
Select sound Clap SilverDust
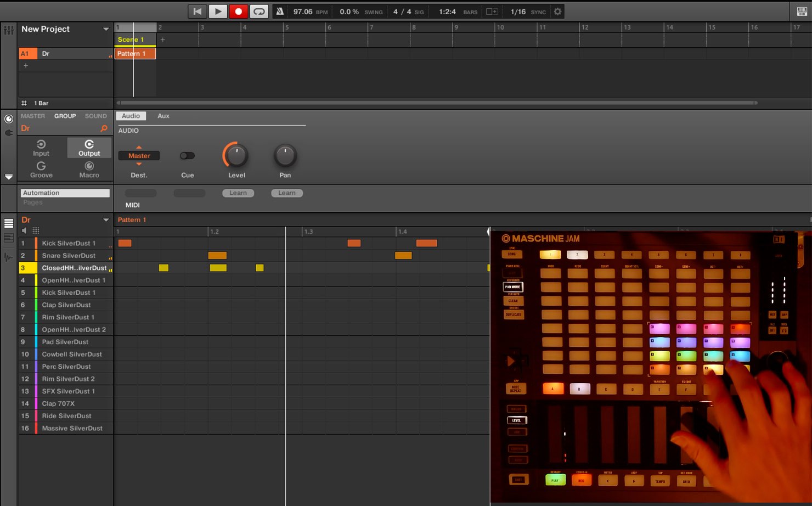click(x=66, y=305)
